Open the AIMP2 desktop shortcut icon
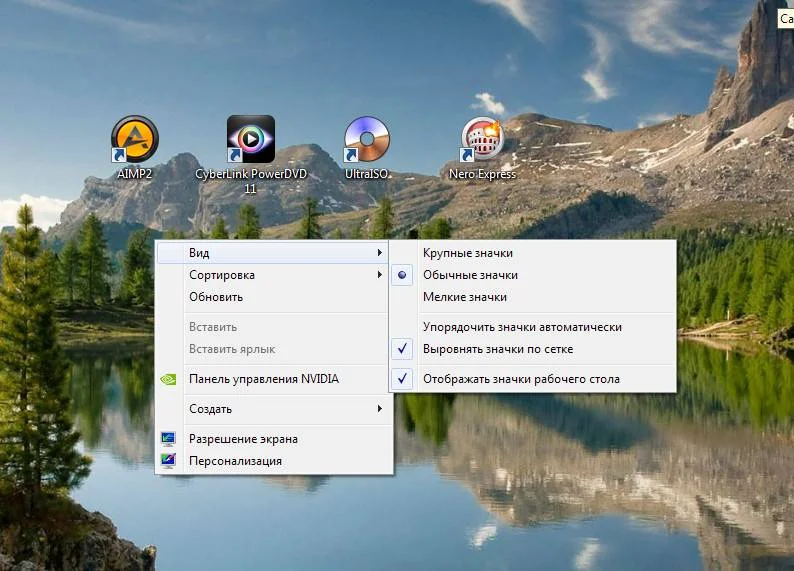The image size is (794, 571). [135, 139]
